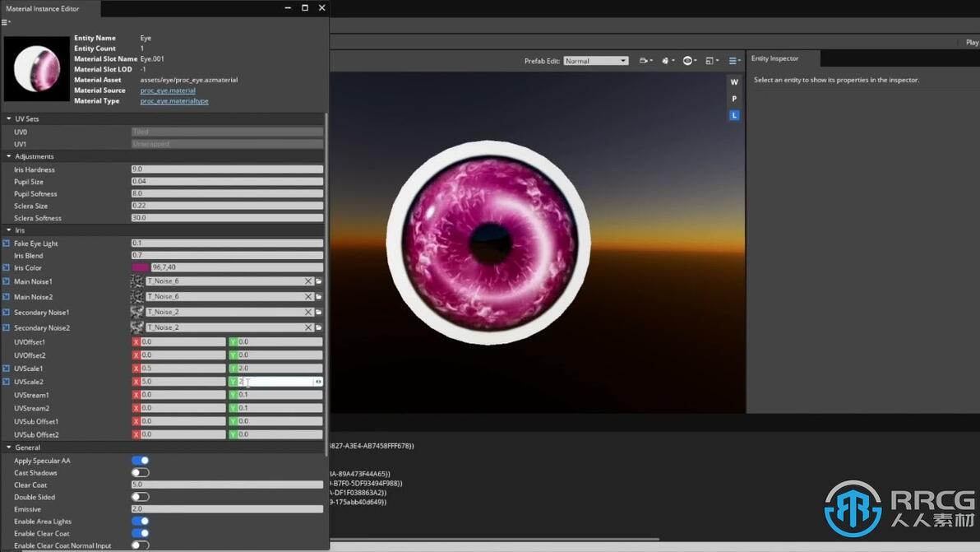
Task: Clear the Secondary Noise1 texture with X
Action: [308, 312]
